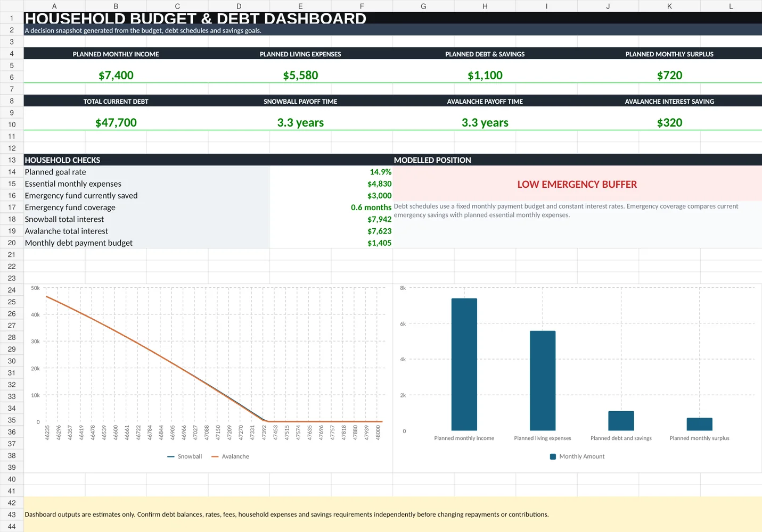The height and width of the screenshot is (532, 762).
Task: Click the Avalanche Payoff Time header
Action: (x=485, y=102)
